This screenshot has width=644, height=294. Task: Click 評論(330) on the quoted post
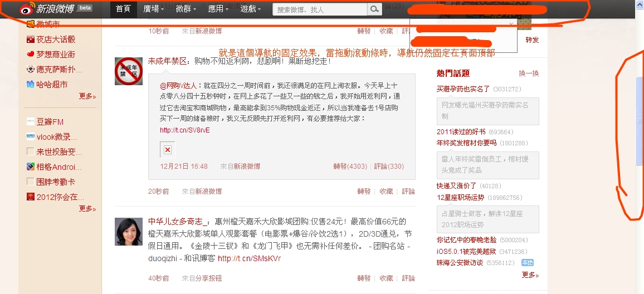coord(389,166)
